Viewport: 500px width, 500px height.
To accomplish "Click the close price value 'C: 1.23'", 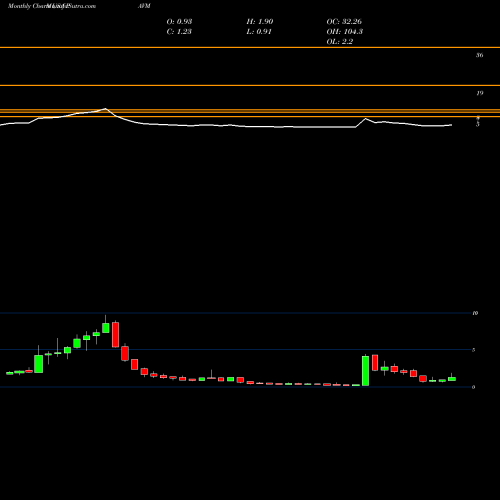I will coord(179,31).
